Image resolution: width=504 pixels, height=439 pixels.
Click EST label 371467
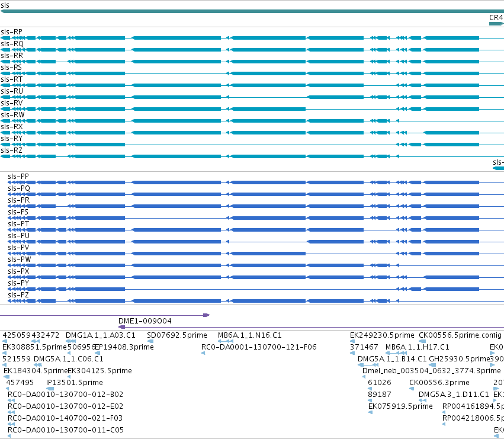[x=364, y=347]
